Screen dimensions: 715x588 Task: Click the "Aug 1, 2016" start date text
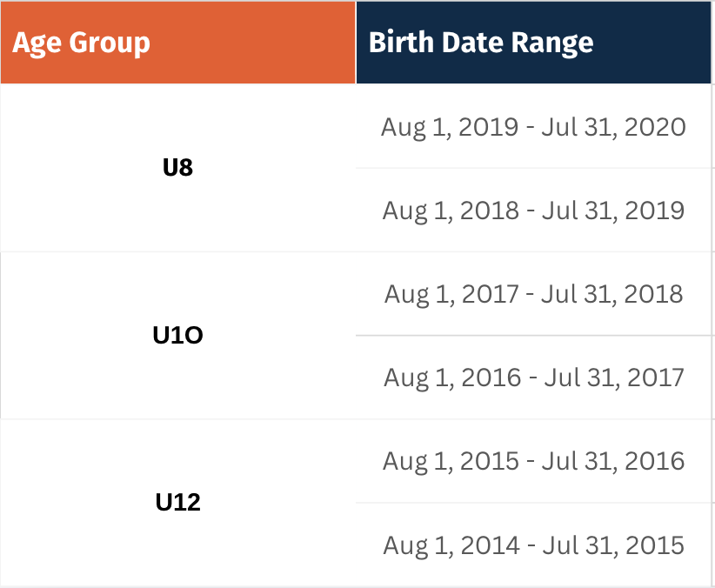452,378
